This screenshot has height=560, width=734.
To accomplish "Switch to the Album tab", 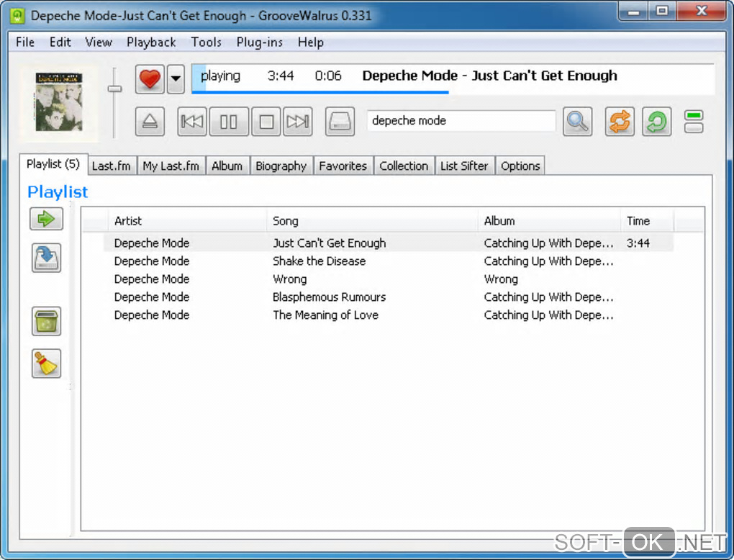I will coord(227,166).
